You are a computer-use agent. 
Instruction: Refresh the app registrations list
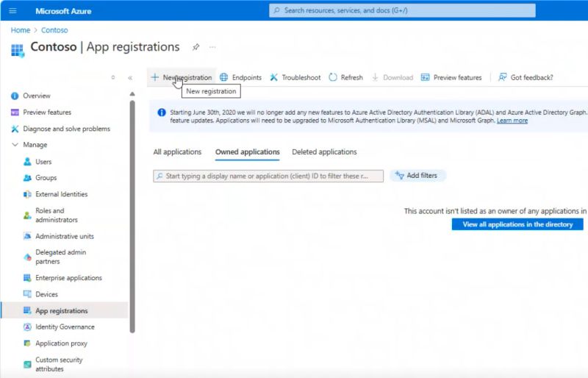click(345, 77)
